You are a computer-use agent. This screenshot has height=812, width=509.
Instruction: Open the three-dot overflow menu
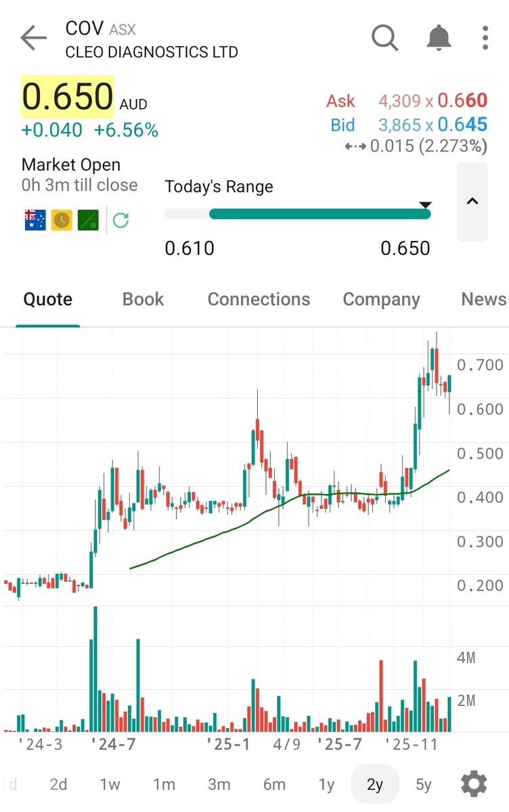pos(485,38)
